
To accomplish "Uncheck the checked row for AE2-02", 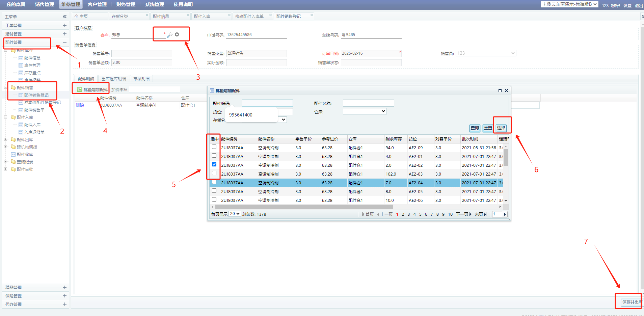I will click(214, 164).
